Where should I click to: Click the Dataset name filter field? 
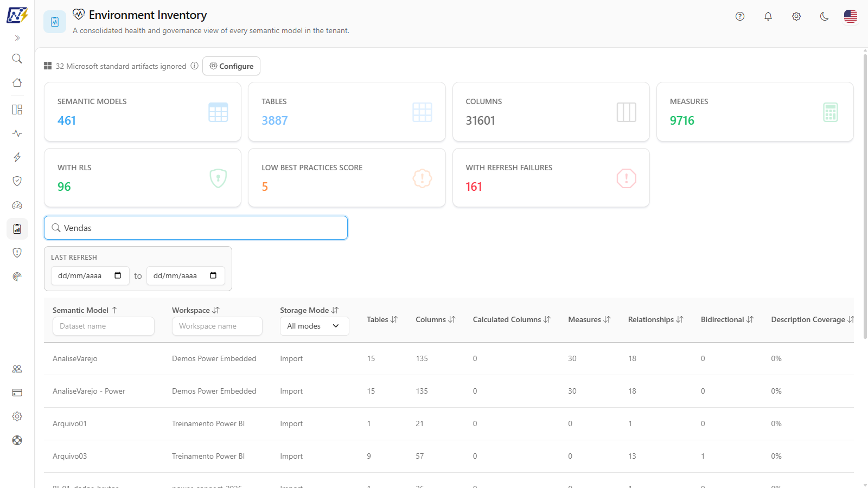(x=104, y=326)
